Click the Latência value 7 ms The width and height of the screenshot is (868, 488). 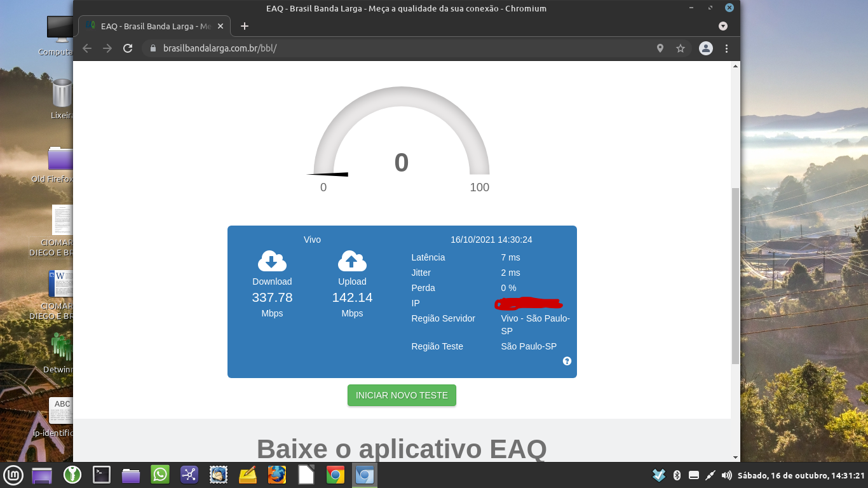coord(510,257)
